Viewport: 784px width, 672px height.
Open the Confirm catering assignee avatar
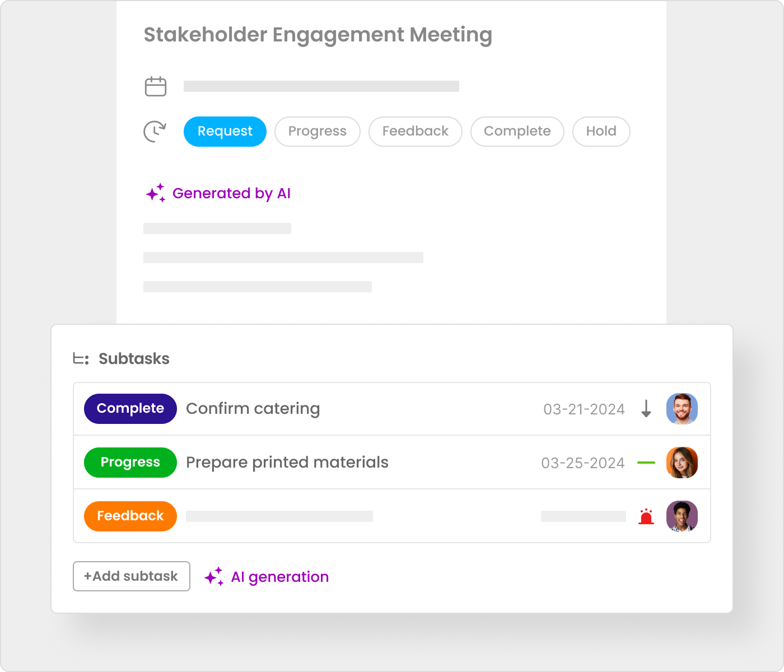tap(682, 409)
